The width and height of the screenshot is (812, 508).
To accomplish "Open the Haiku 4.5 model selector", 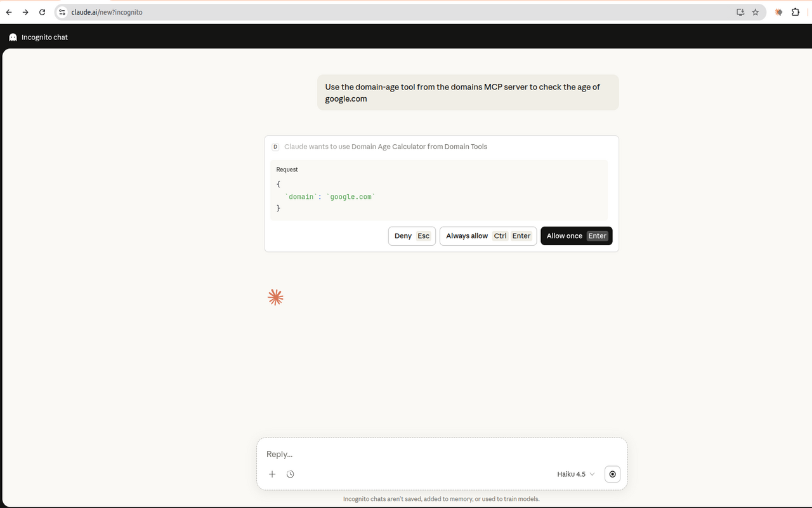I will (576, 474).
